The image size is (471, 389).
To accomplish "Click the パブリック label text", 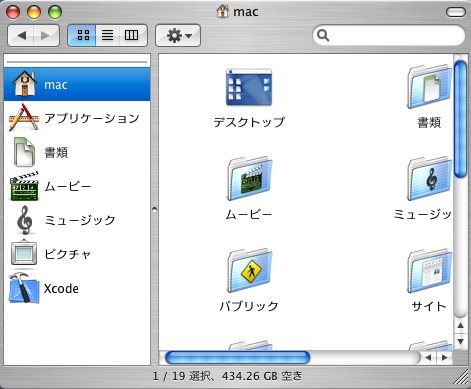I will [249, 306].
